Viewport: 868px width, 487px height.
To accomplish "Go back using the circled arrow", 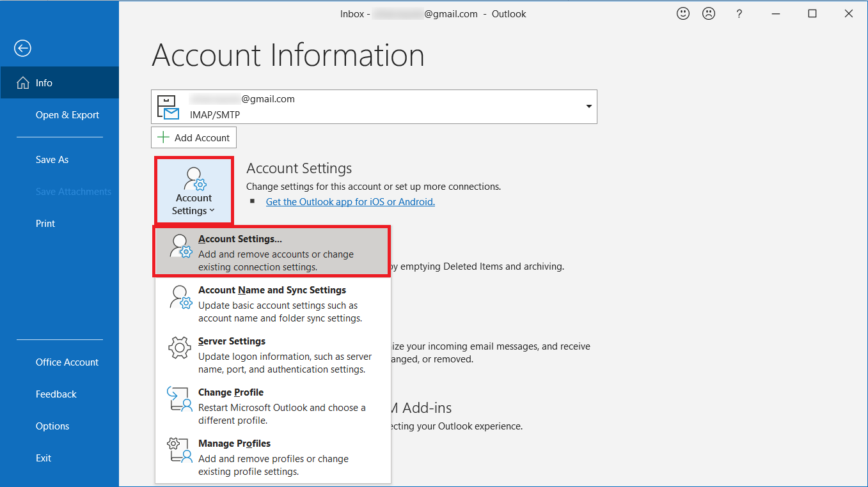I will tap(23, 48).
